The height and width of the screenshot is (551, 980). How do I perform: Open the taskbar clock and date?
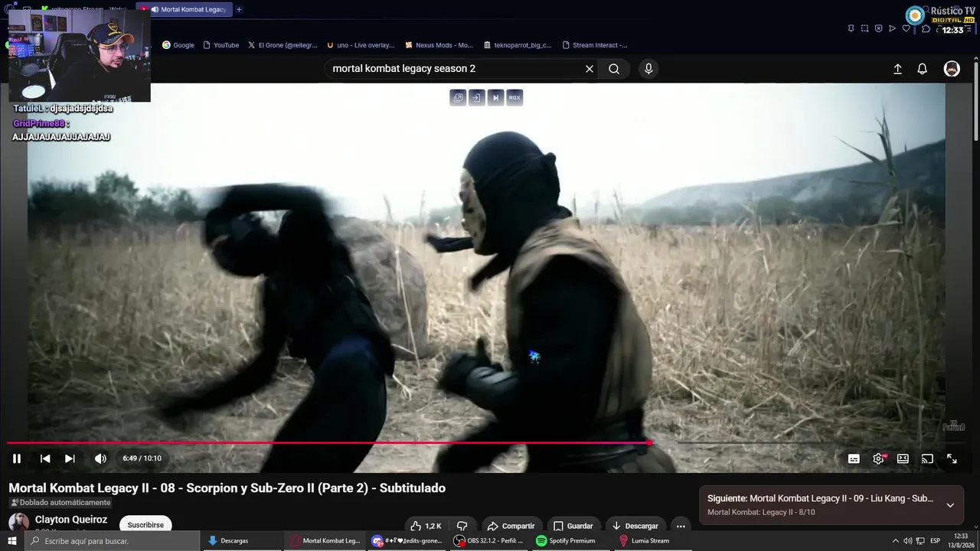pos(961,541)
